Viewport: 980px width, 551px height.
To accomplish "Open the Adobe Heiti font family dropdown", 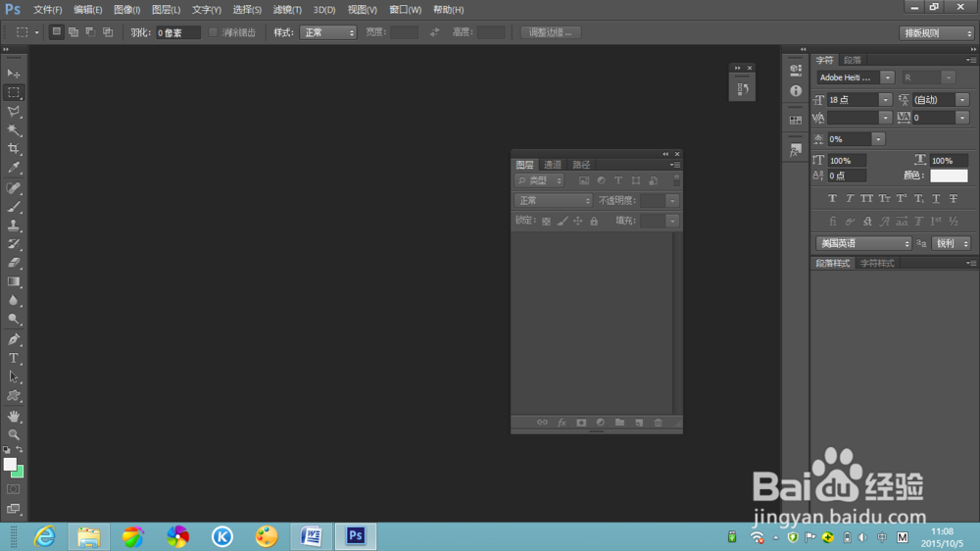I will point(888,77).
